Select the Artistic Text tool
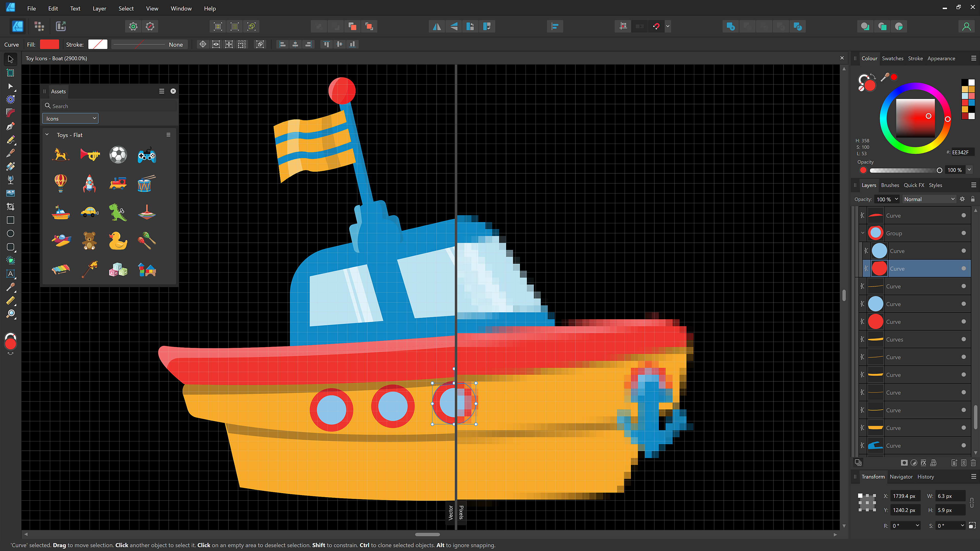Viewport: 980px width, 551px height. [11, 274]
